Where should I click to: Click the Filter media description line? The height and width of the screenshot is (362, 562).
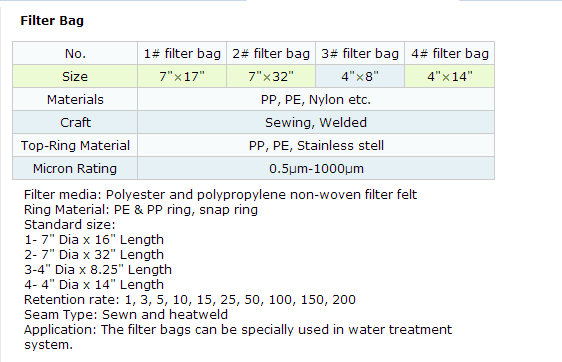click(220, 195)
